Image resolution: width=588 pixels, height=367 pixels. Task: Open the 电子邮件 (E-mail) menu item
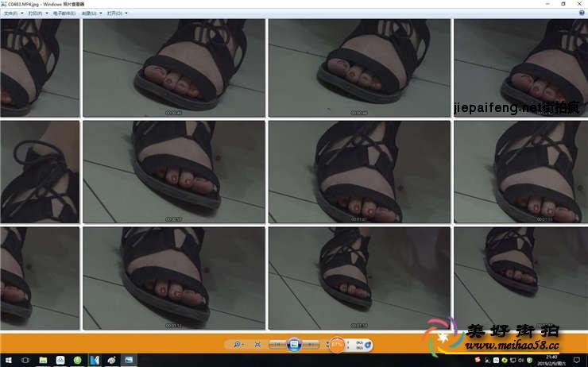pyautogui.click(x=64, y=14)
